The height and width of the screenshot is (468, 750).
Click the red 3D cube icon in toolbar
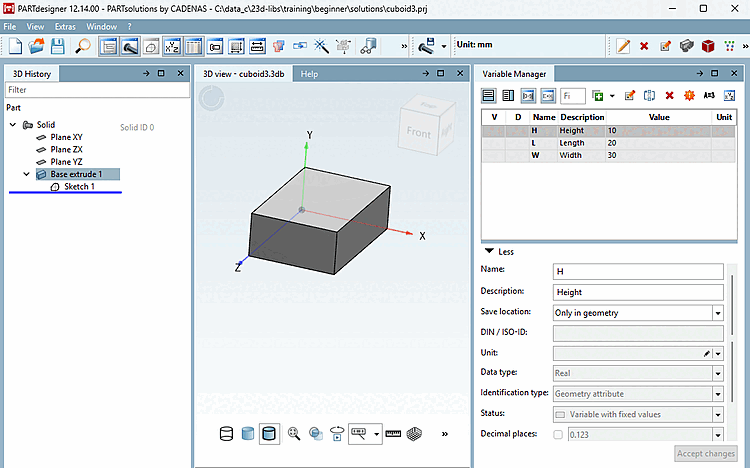coord(708,46)
